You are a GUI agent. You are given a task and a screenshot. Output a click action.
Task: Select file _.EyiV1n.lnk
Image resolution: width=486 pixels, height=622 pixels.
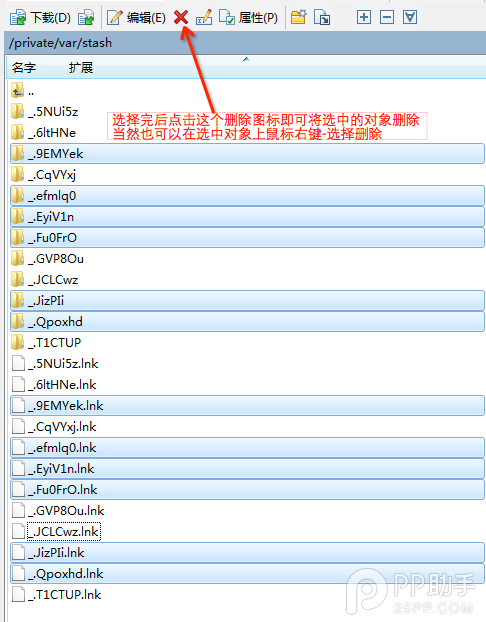point(247,469)
